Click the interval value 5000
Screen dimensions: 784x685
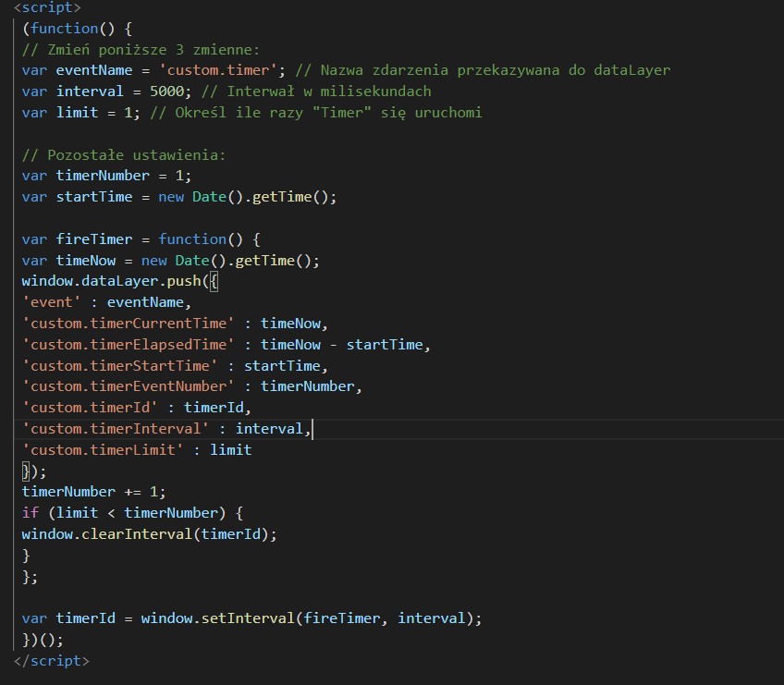(x=167, y=92)
